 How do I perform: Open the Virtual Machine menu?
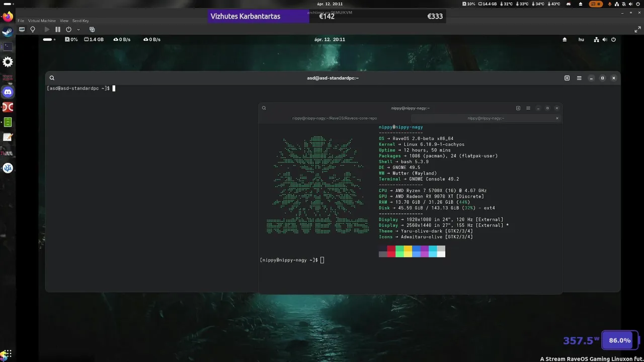(x=42, y=21)
